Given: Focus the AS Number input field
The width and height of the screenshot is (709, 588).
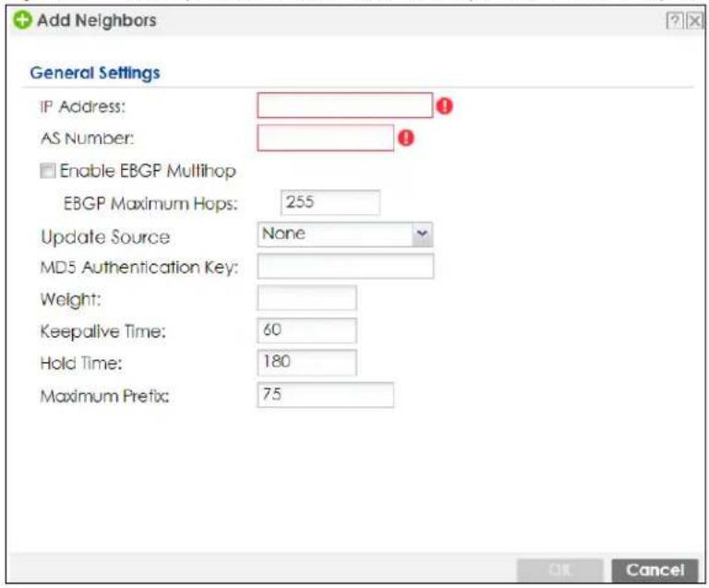Looking at the screenshot, I should tap(326, 138).
